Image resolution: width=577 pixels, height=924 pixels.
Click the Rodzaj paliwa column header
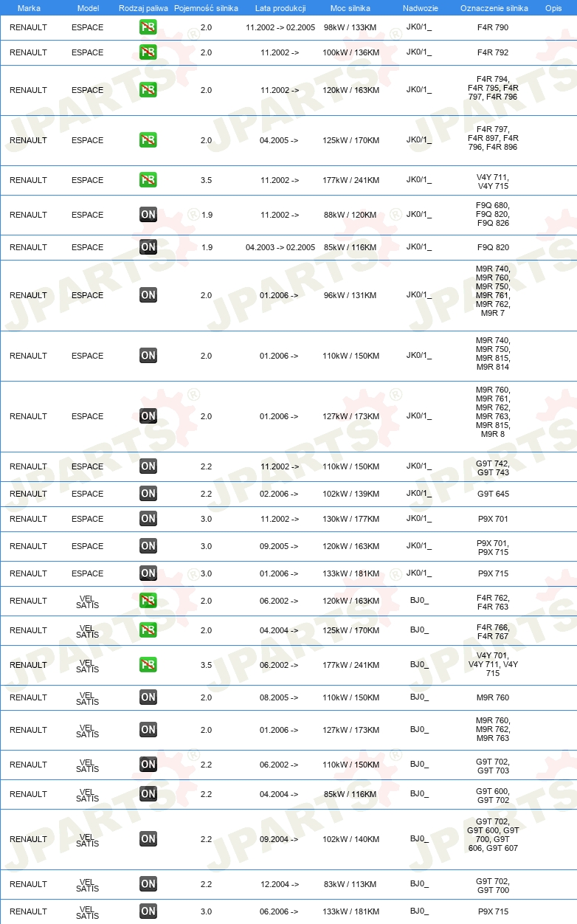click(143, 7)
